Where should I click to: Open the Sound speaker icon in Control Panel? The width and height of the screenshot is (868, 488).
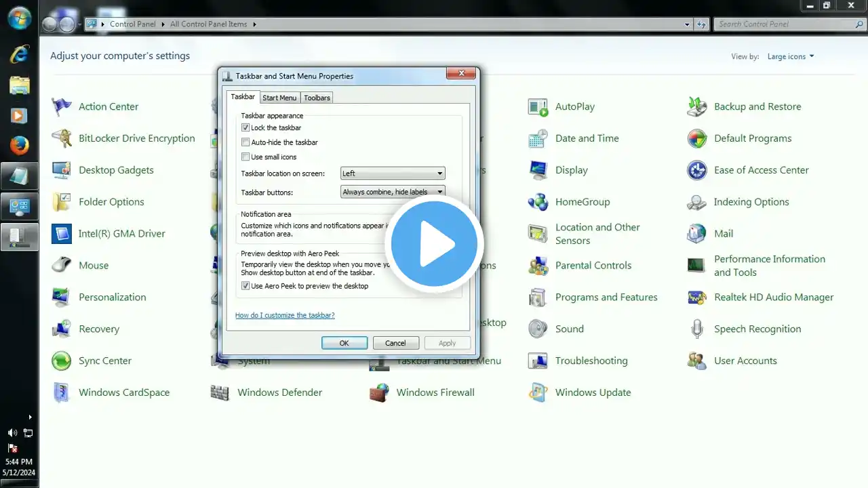click(x=538, y=329)
